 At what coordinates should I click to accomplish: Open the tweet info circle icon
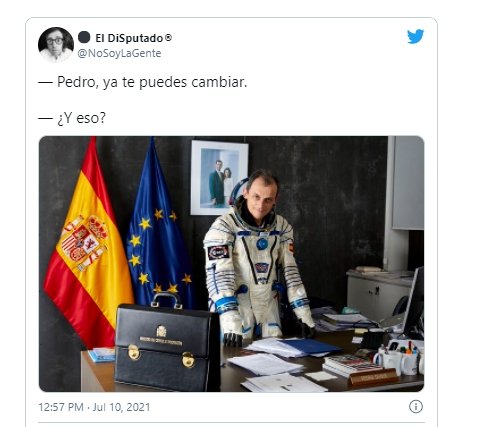point(416,407)
